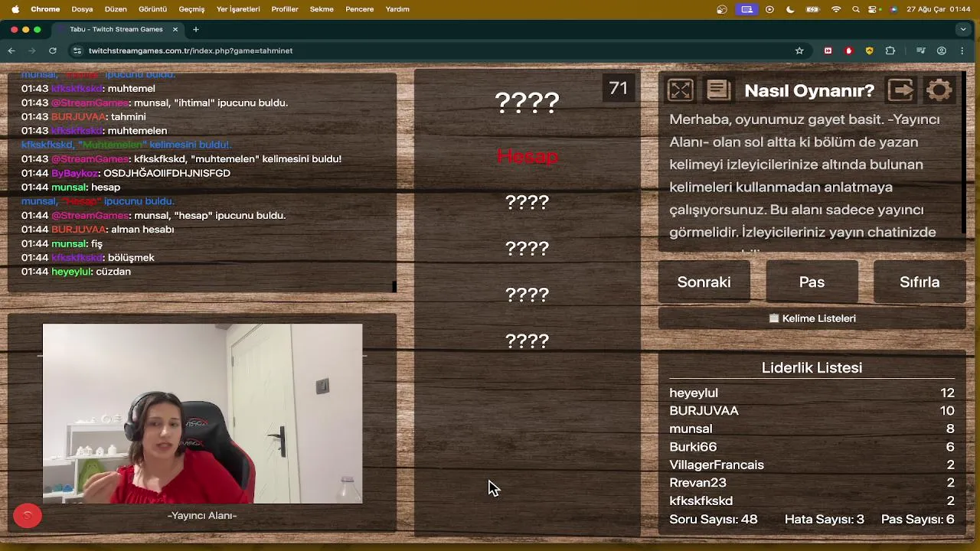Open the Pencere menu

tap(359, 9)
